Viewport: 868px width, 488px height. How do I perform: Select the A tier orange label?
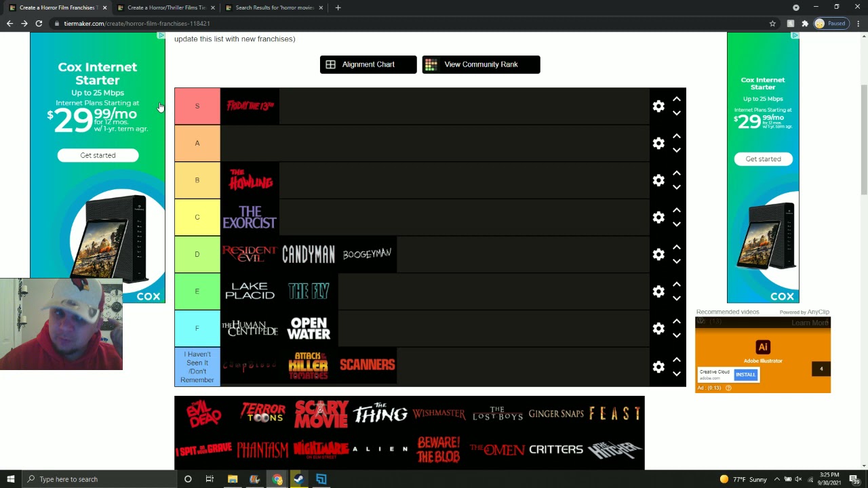coord(197,143)
